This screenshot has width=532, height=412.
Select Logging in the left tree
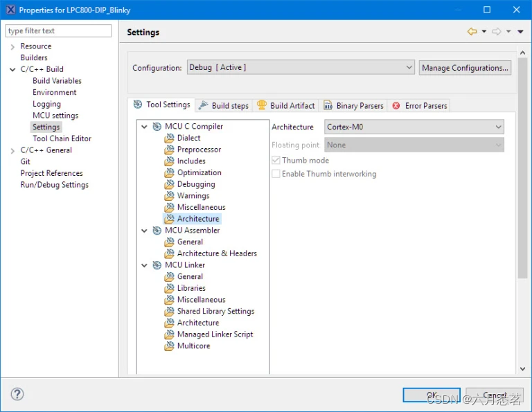46,104
